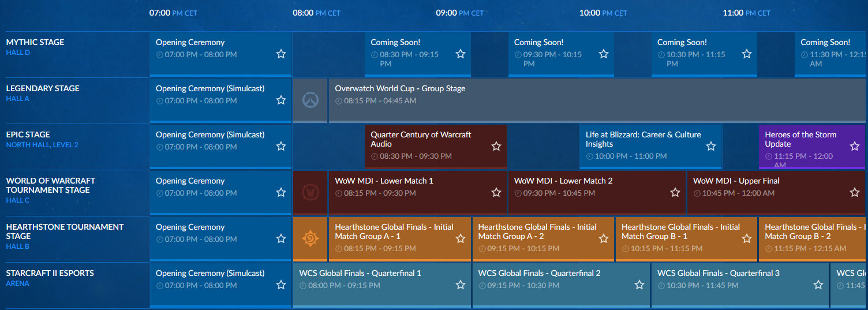Viewport: 868px width, 310px height.
Task: Star Life at Blizzard: Career & Culture Insights
Action: pyautogui.click(x=711, y=147)
